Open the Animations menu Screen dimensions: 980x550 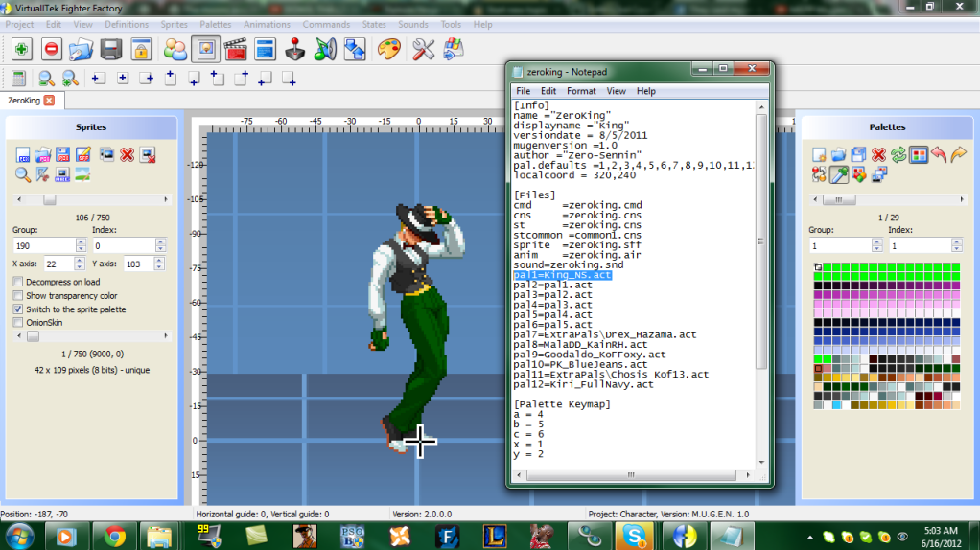267,24
